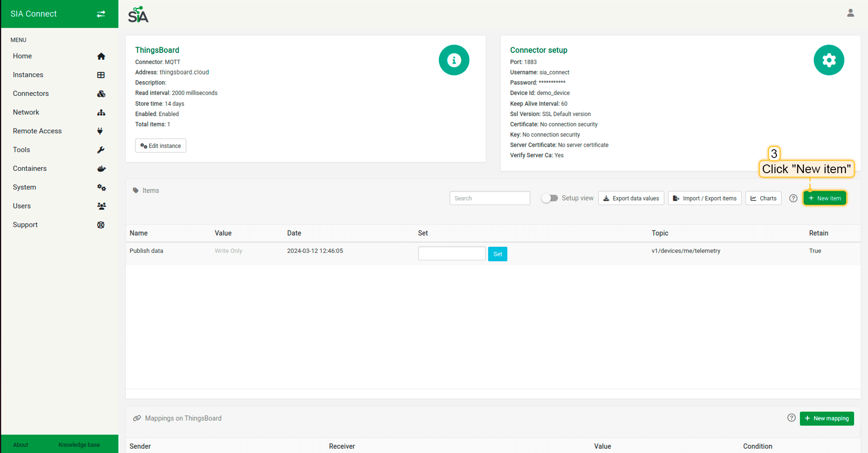Screen dimensions: 868x453
Task: Click the Home house icon
Action: [x=101, y=56]
